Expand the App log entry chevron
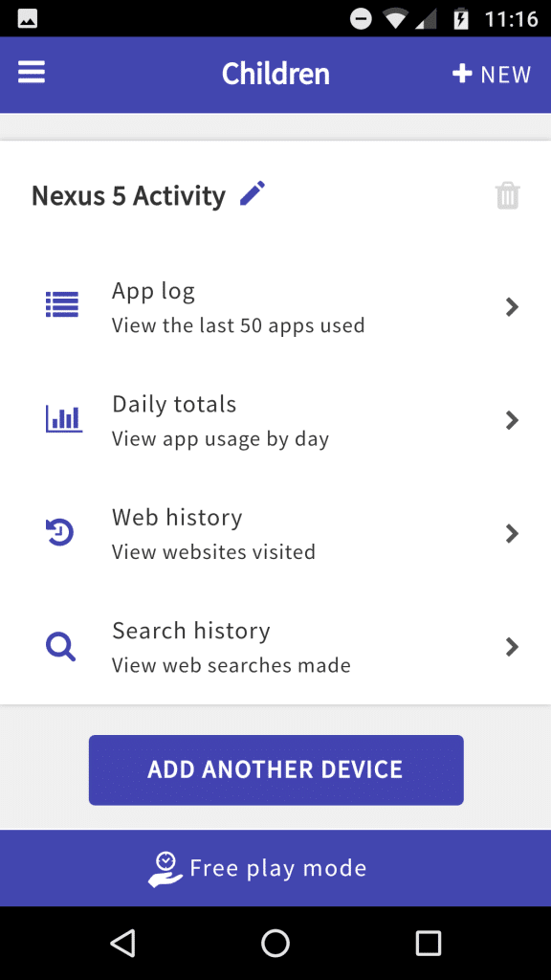Screen dimensions: 551x980 (x=512, y=306)
